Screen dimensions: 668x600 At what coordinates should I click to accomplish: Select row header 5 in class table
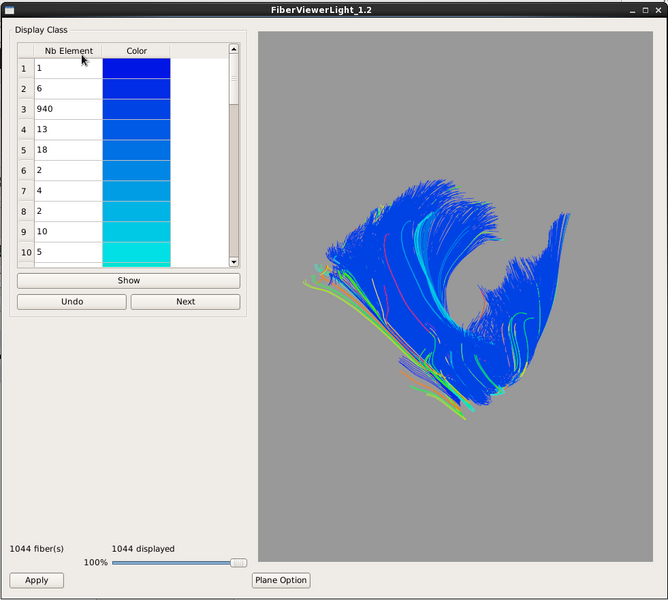pos(25,150)
